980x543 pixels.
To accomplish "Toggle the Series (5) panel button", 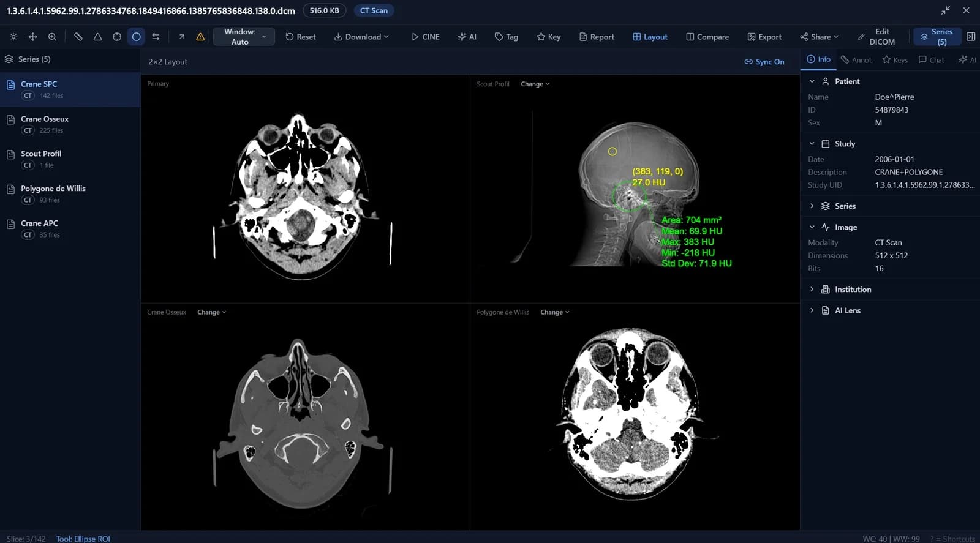I will point(937,37).
